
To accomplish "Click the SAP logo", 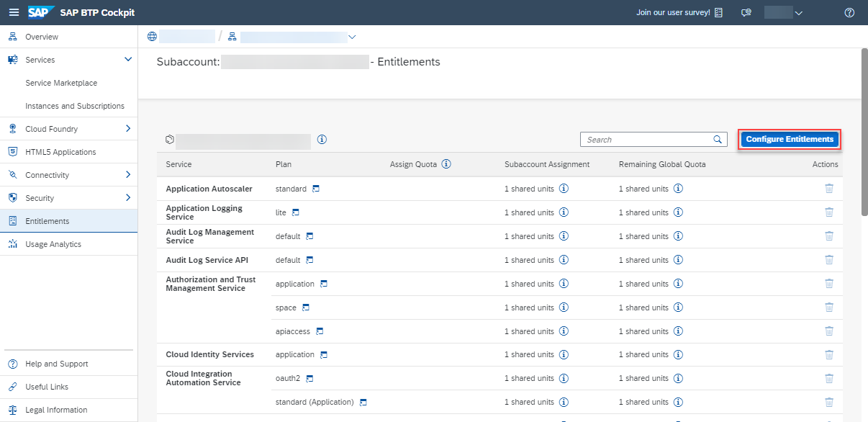I will tap(42, 12).
